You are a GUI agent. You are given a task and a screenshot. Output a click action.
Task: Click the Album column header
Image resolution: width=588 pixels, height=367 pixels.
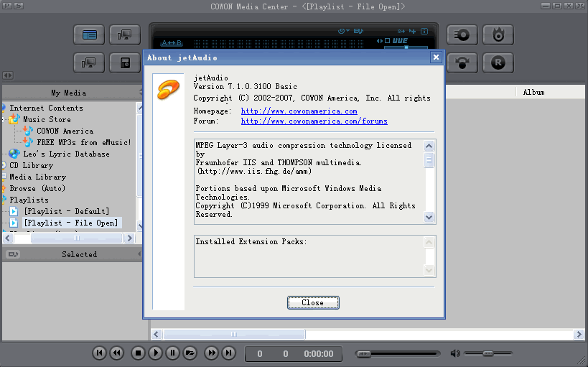pos(533,93)
